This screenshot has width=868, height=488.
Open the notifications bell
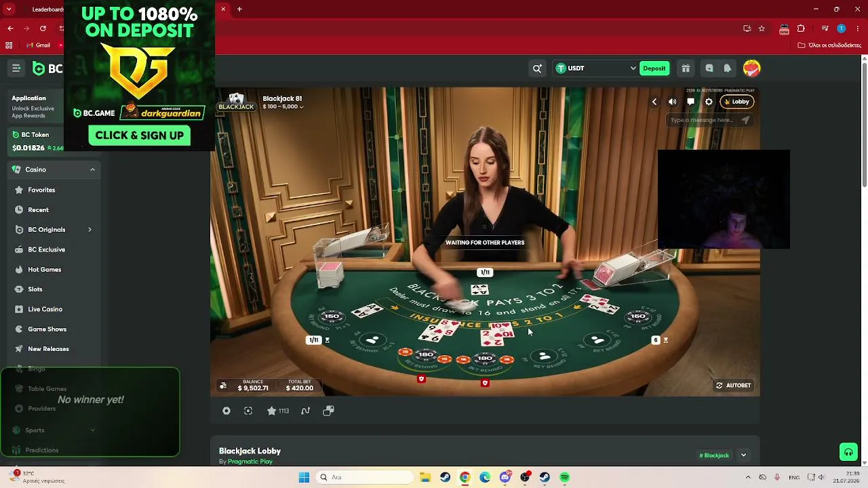pos(728,68)
